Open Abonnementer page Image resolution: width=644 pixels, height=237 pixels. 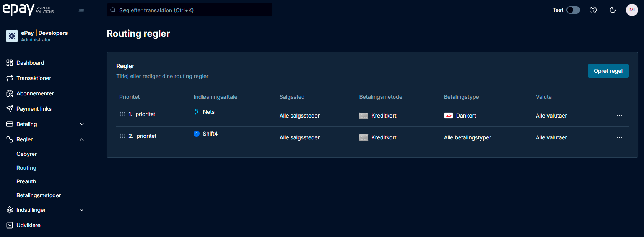(x=35, y=93)
